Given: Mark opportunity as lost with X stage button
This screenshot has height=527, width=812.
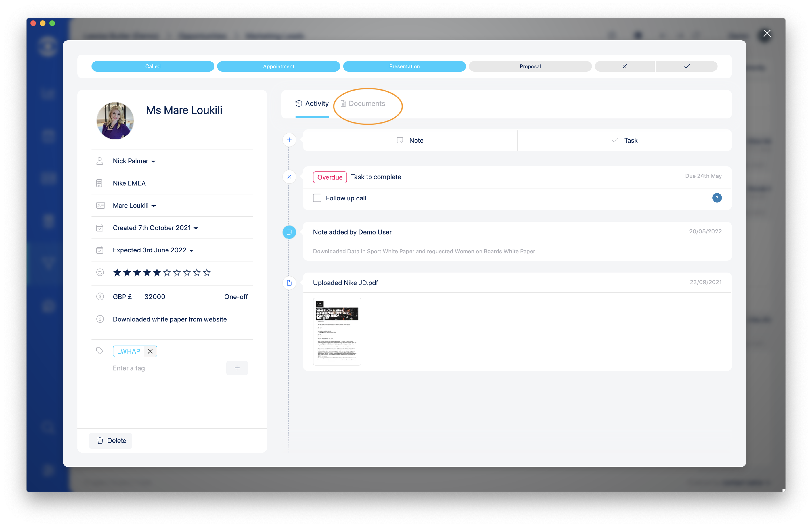Looking at the screenshot, I should click(624, 67).
